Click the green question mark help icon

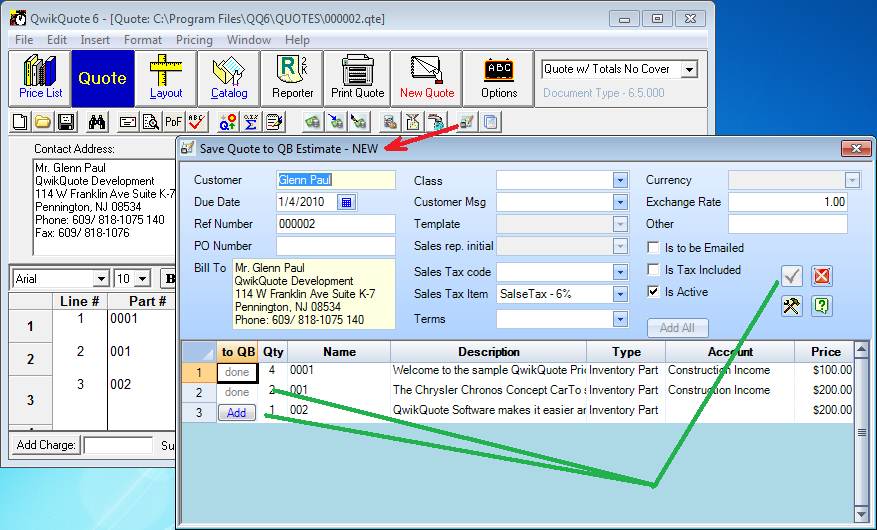click(x=822, y=306)
